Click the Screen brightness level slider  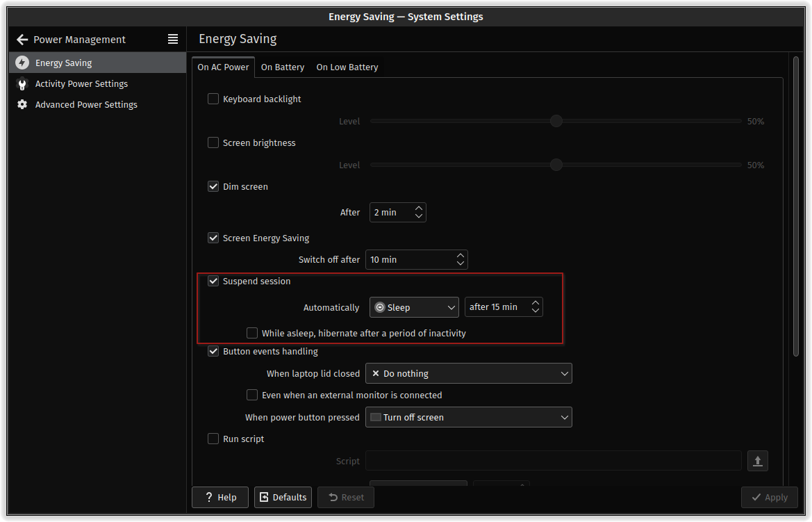click(x=556, y=165)
